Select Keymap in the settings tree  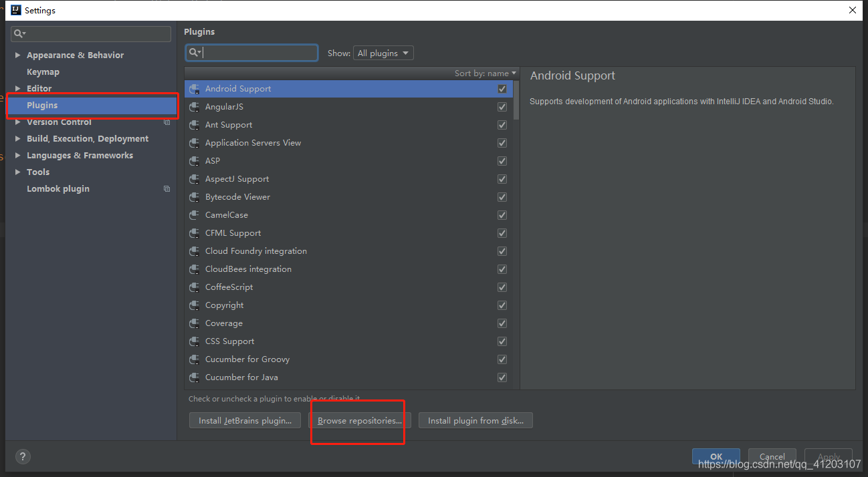(x=43, y=72)
